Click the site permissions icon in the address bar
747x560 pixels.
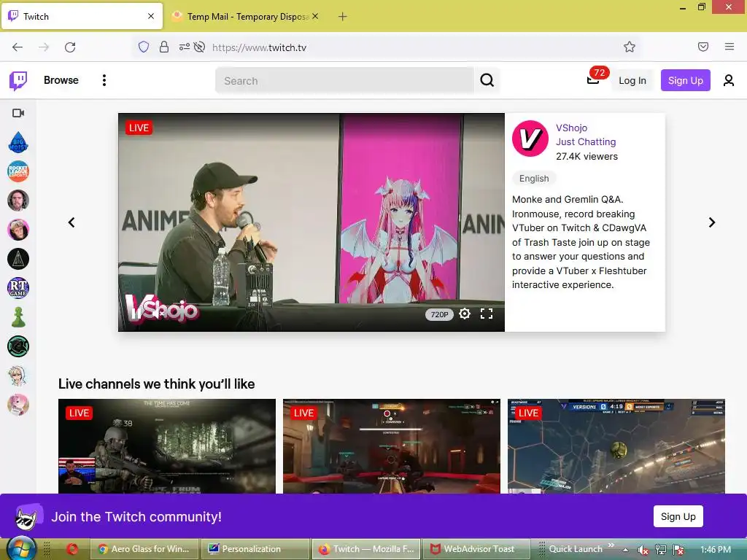click(x=185, y=47)
